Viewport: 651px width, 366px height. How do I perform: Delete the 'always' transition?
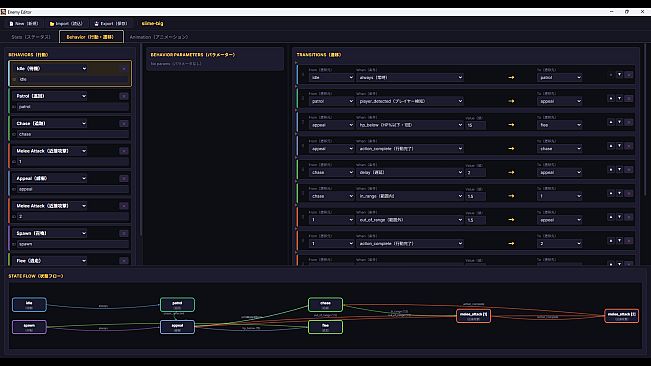click(629, 75)
